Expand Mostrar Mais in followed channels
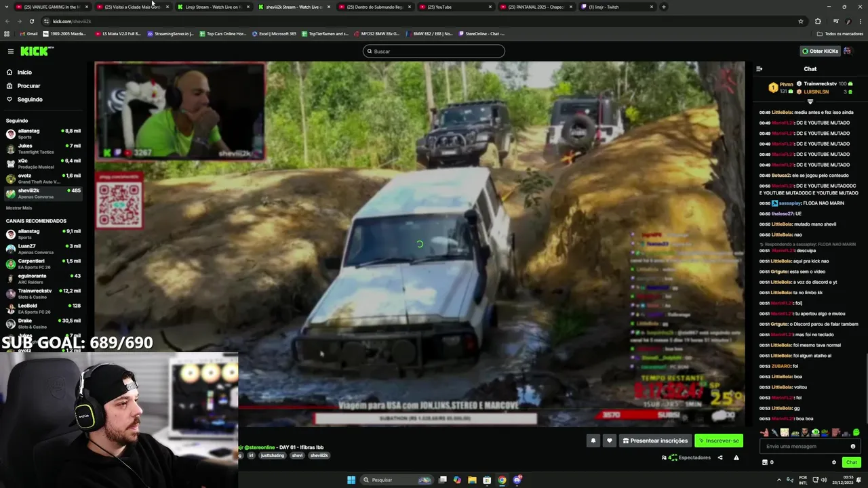The image size is (868, 488). pos(19,208)
